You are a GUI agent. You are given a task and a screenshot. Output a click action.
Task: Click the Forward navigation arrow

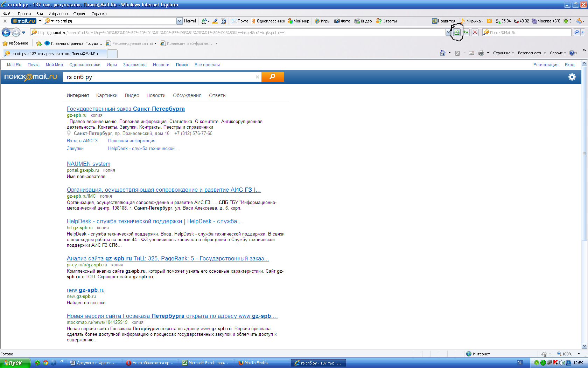tap(16, 32)
